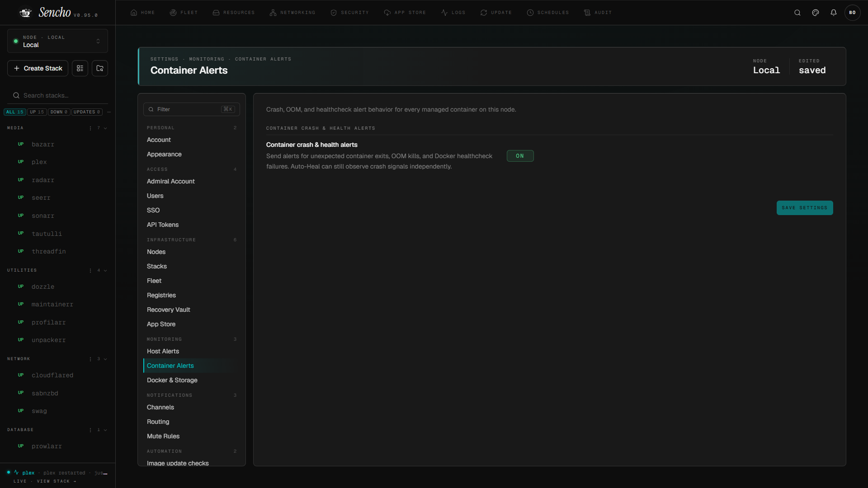This screenshot has width=868, height=488.
Task: Open the global search magnifier icon
Action: 797,13
